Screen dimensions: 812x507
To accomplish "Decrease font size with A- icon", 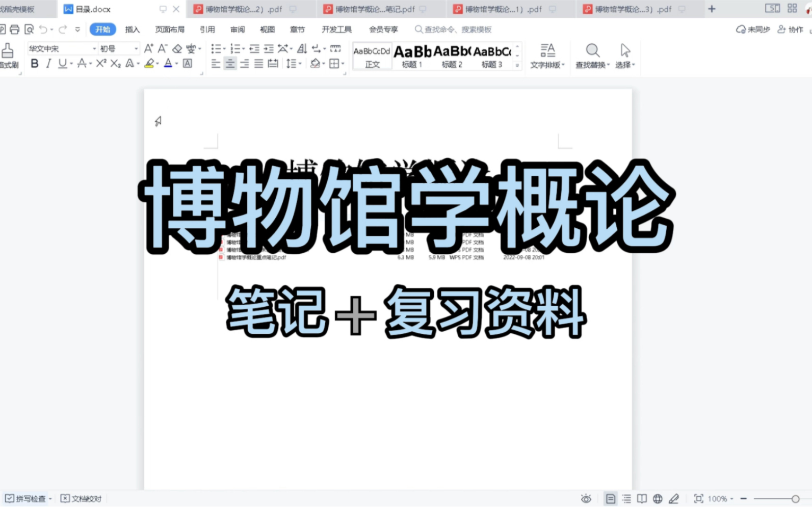I will (163, 48).
